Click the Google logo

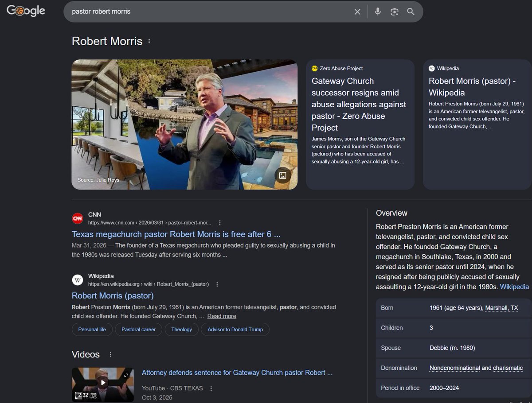(26, 11)
